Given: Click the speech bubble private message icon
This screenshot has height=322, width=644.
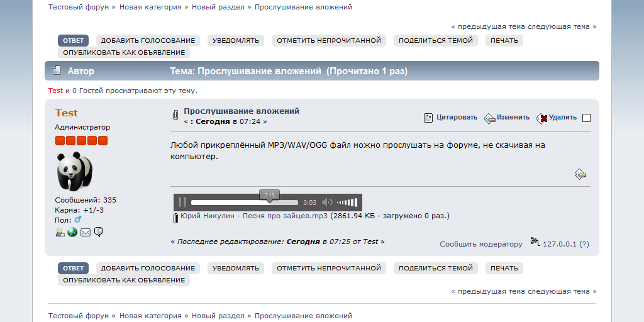Looking at the screenshot, I should tap(99, 232).
